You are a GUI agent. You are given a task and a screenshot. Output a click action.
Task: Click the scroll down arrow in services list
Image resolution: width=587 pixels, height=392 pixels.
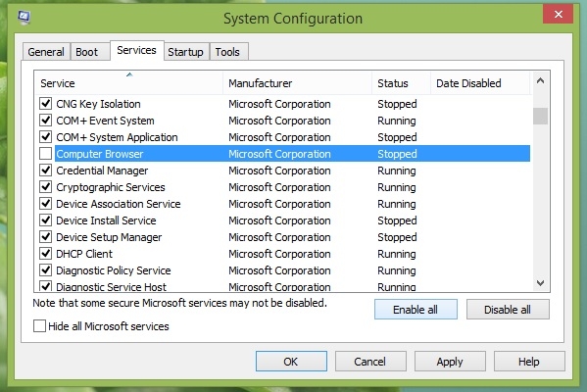[540, 283]
